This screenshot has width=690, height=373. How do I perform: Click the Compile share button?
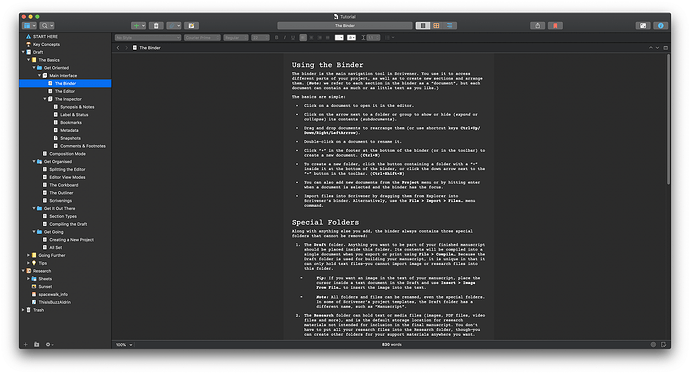point(537,26)
